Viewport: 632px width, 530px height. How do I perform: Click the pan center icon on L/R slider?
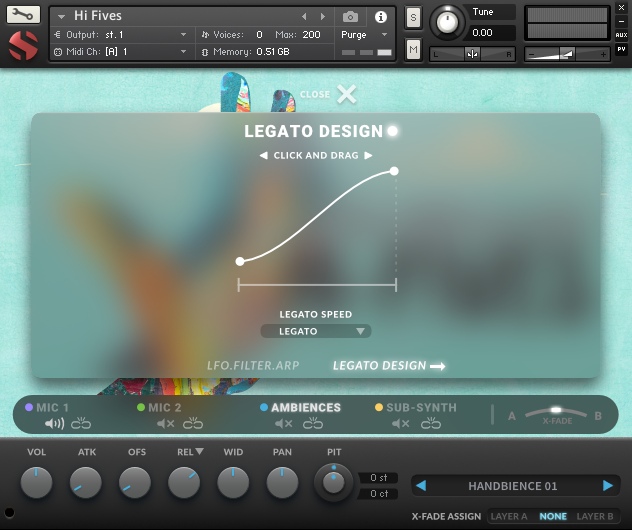pos(472,54)
